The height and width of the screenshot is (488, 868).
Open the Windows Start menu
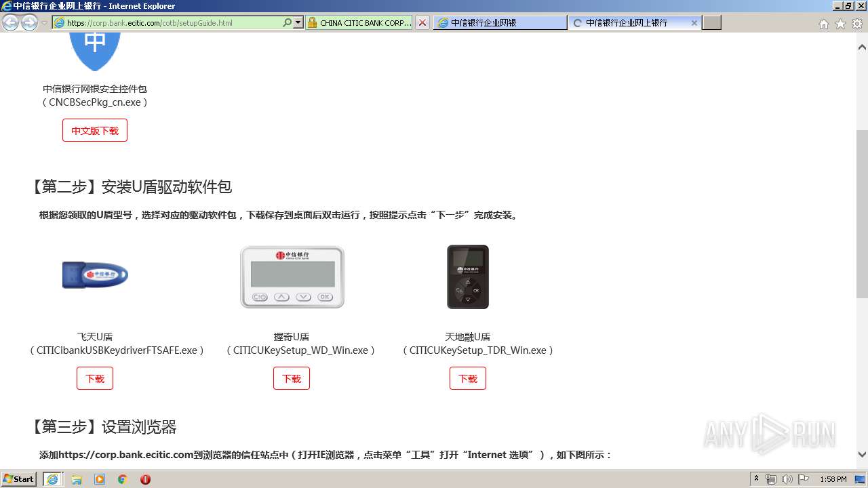[19, 479]
